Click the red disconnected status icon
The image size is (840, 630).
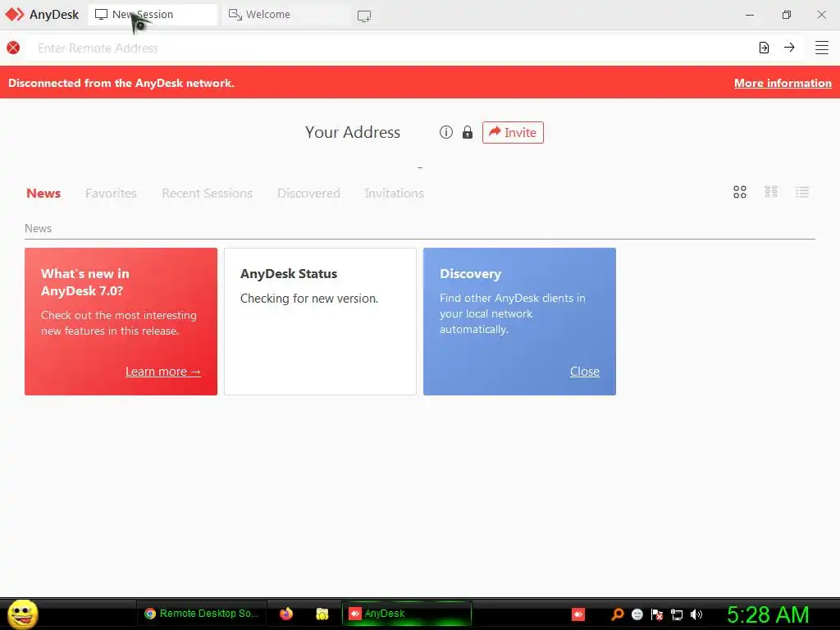click(x=13, y=48)
